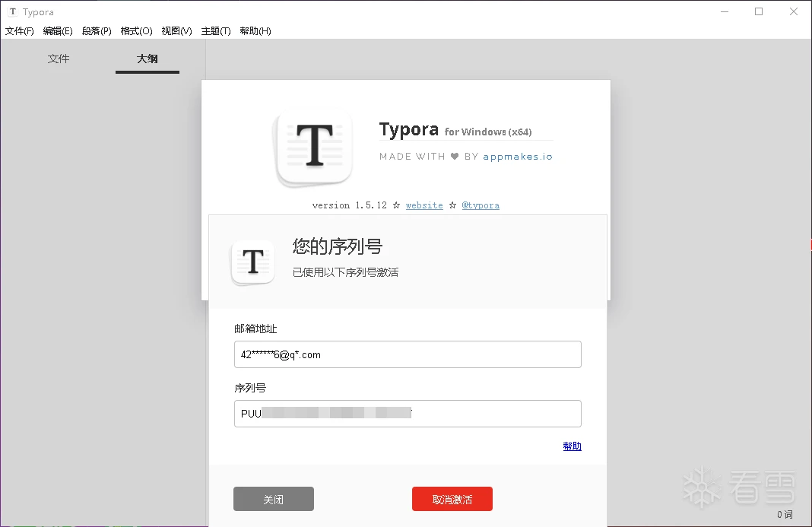The image size is (812, 527).
Task: Open the 视图(V) menu
Action: (x=176, y=31)
